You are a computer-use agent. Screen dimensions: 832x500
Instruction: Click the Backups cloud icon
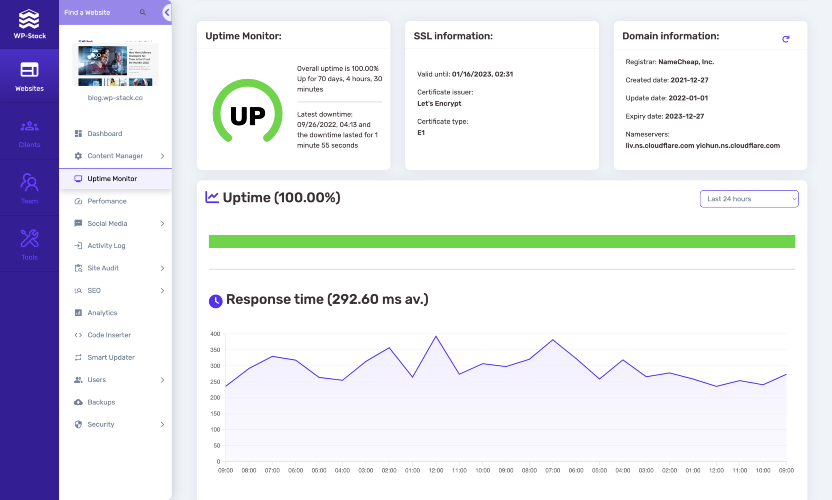[x=79, y=402]
